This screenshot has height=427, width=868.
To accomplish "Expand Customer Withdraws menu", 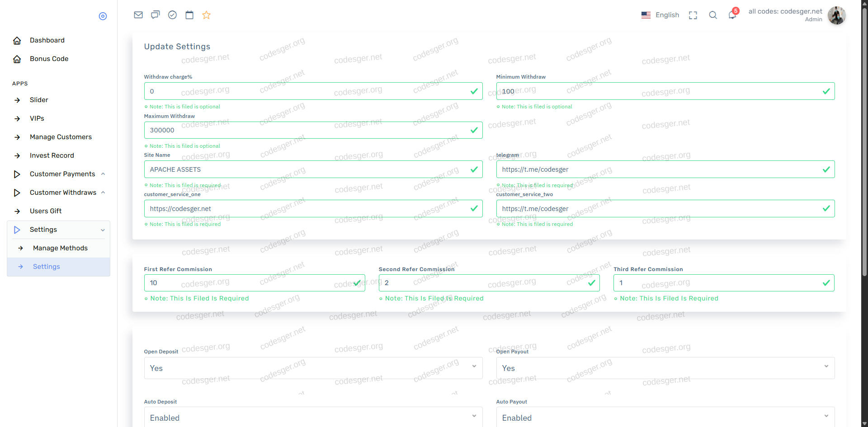I will pyautogui.click(x=63, y=192).
